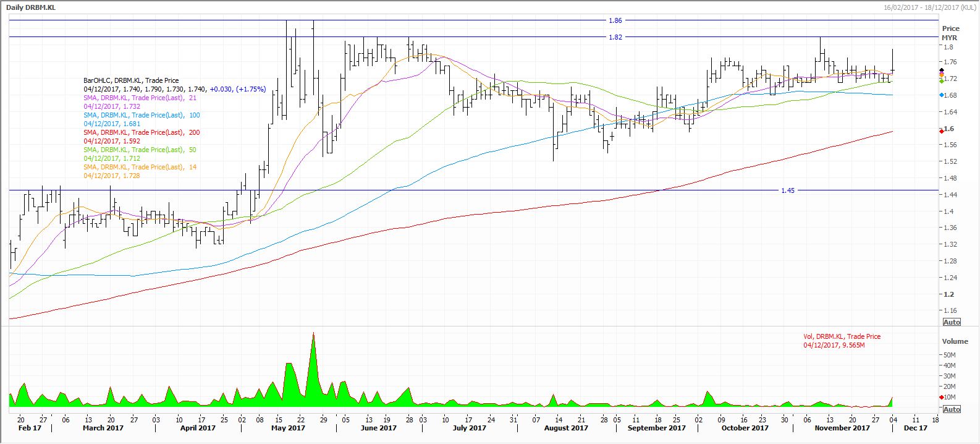Select the SMA 14 legend entry
This screenshot has width=980, height=444.
point(140,167)
